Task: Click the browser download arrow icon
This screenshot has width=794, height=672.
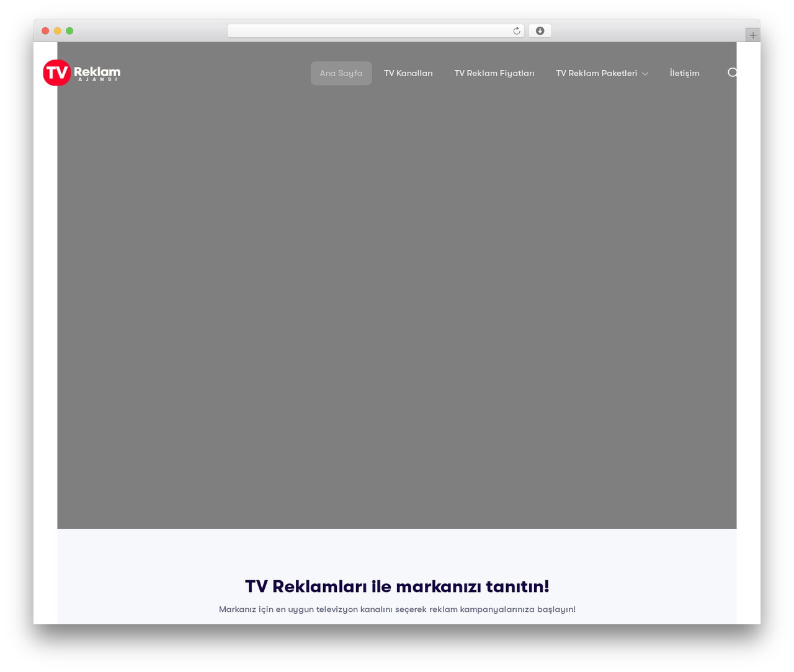Action: [x=540, y=31]
